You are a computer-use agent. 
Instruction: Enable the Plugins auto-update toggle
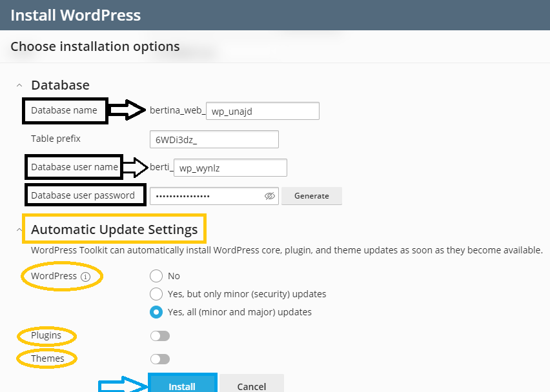click(x=160, y=336)
